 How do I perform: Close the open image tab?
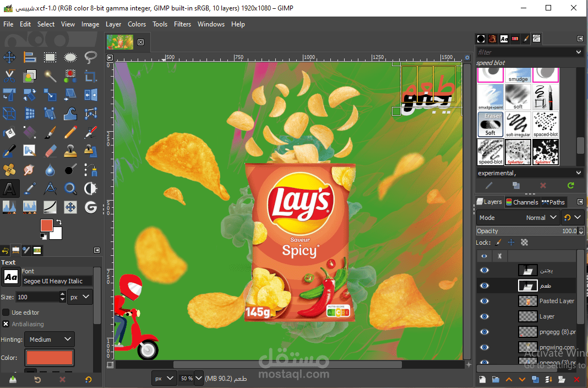coord(140,42)
